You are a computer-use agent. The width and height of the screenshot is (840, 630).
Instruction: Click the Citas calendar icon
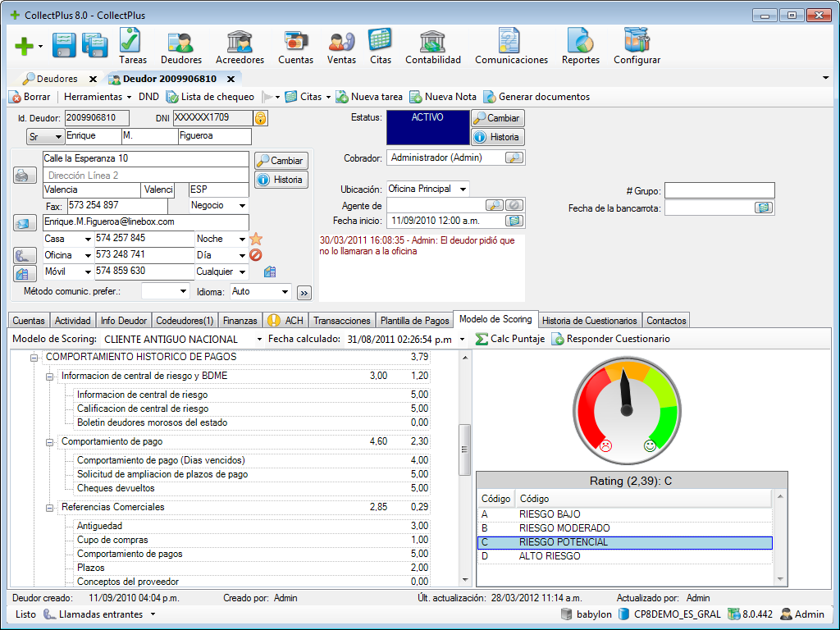pyautogui.click(x=380, y=46)
